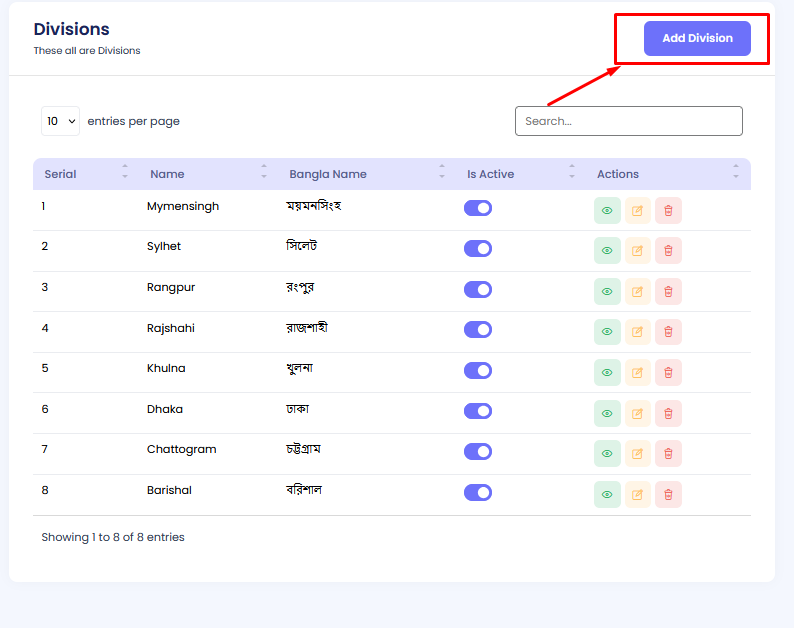The image size is (794, 628).
Task: Delete the Dhaka division entry
Action: tap(668, 413)
